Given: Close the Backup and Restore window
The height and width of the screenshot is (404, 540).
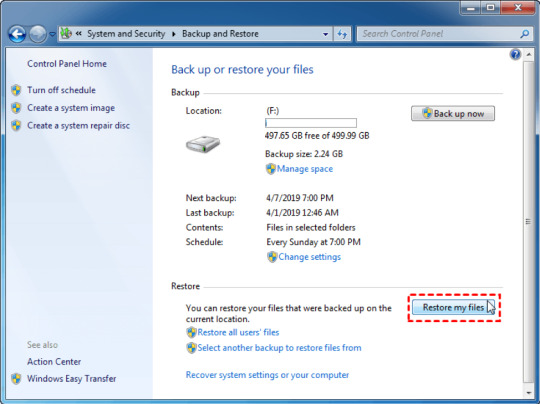Looking at the screenshot, I should (x=518, y=8).
